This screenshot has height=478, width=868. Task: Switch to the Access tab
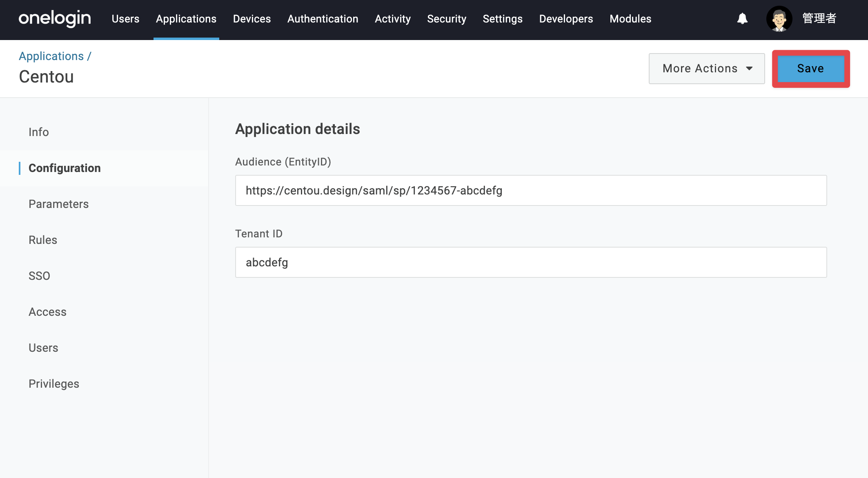pos(47,312)
